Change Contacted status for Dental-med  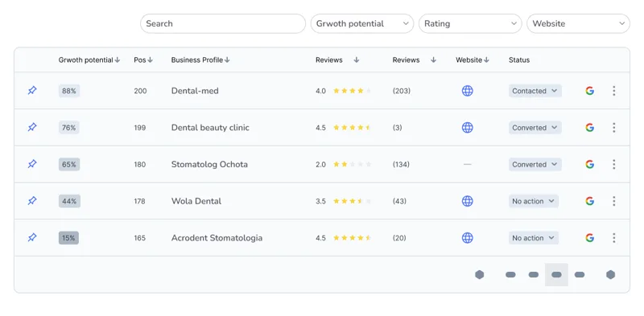(x=535, y=91)
